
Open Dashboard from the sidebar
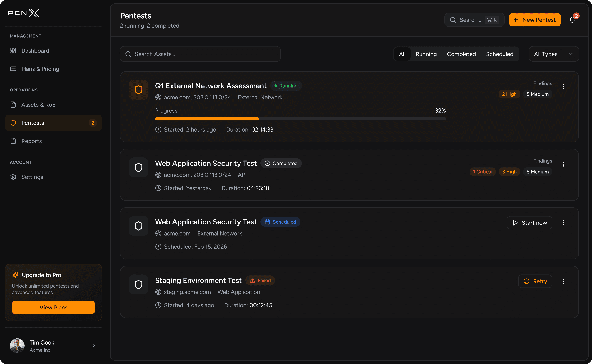tap(35, 51)
